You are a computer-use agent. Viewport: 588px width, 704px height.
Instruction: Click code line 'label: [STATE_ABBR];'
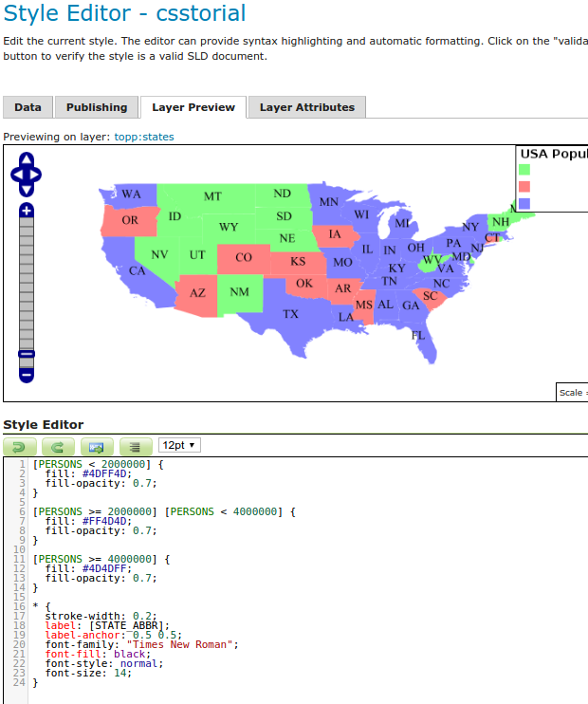pos(107,625)
